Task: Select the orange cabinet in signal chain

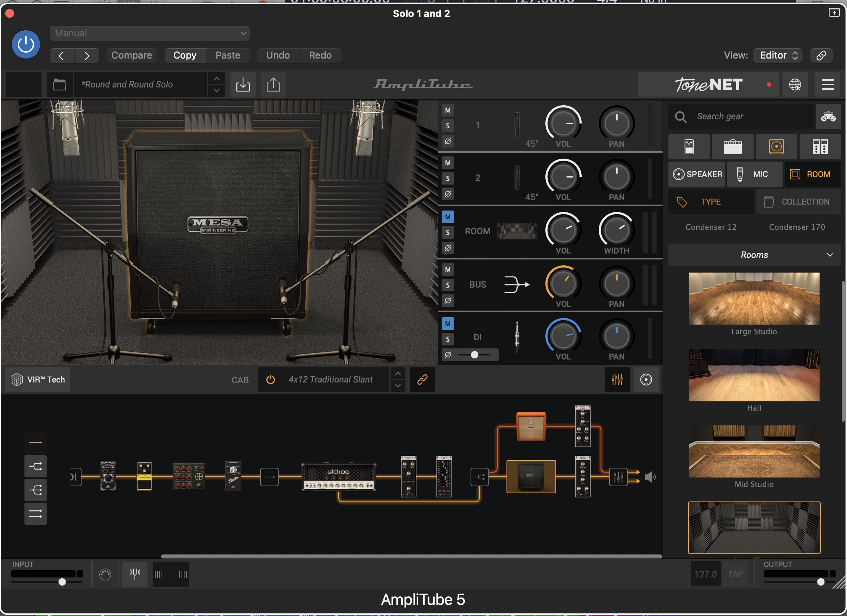Action: click(531, 426)
